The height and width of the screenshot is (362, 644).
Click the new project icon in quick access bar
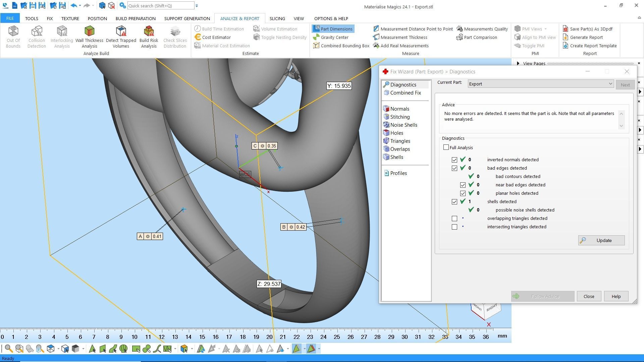click(x=14, y=6)
